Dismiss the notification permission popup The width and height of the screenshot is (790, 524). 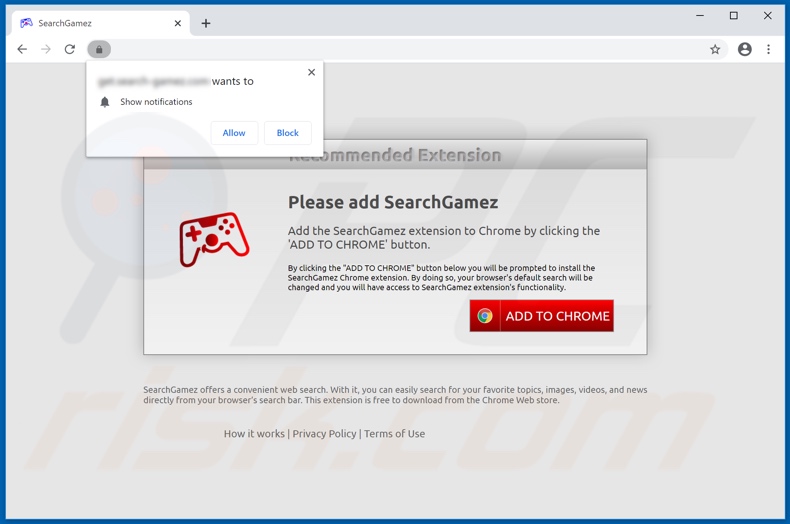[x=311, y=72]
